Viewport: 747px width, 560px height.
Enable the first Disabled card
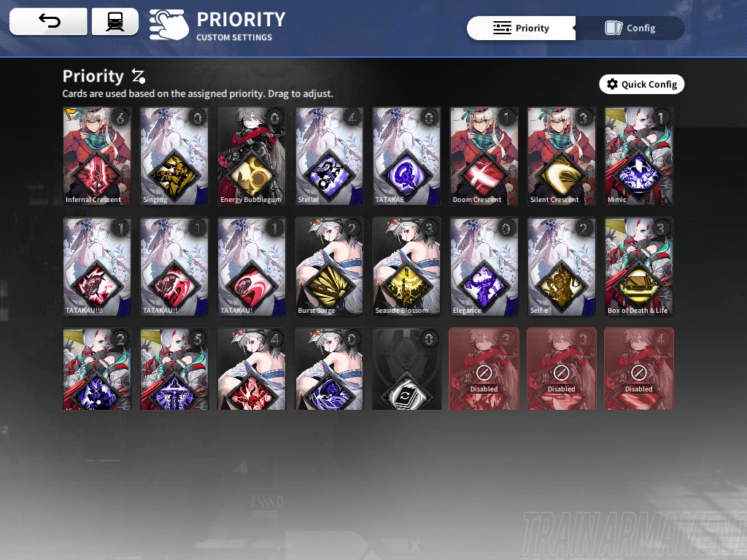point(484,369)
